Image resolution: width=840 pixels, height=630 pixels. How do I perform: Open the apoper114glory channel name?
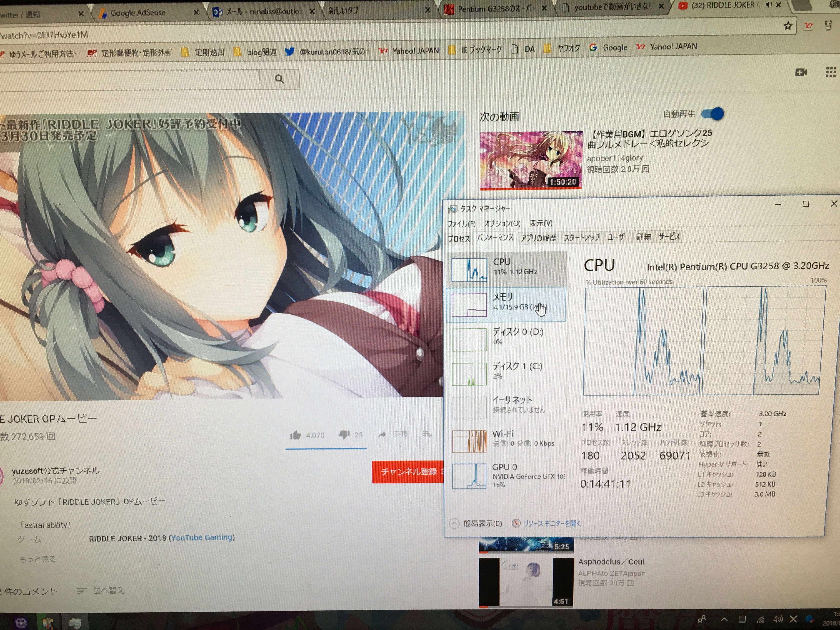pos(614,158)
